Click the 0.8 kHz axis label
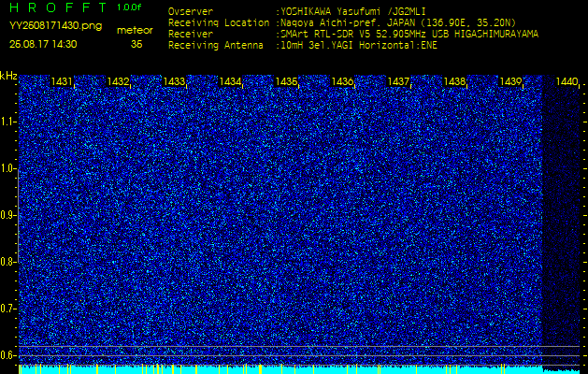Image resolution: width=588 pixels, height=374 pixels. (x=8, y=262)
